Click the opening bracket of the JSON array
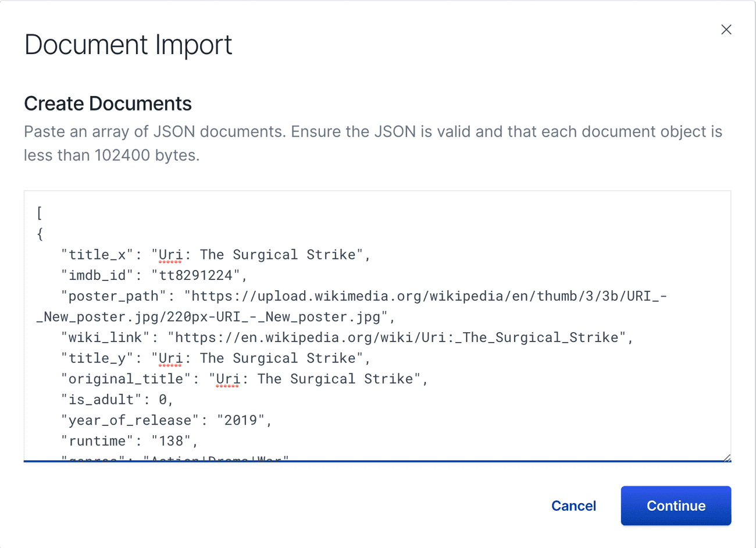This screenshot has height=548, width=756. click(x=38, y=213)
